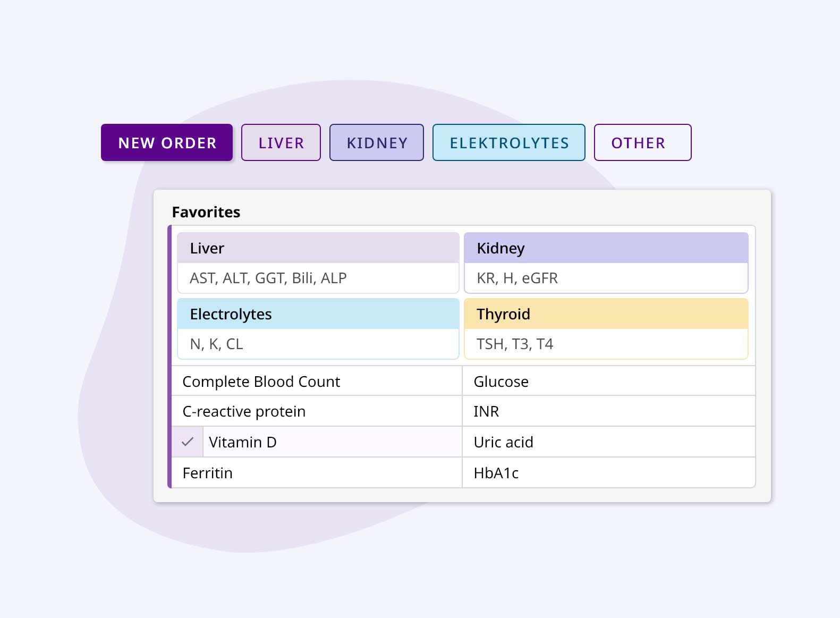The height and width of the screenshot is (618, 840).
Task: Pick the TSH, T3, T4 tests row
Action: (x=606, y=344)
